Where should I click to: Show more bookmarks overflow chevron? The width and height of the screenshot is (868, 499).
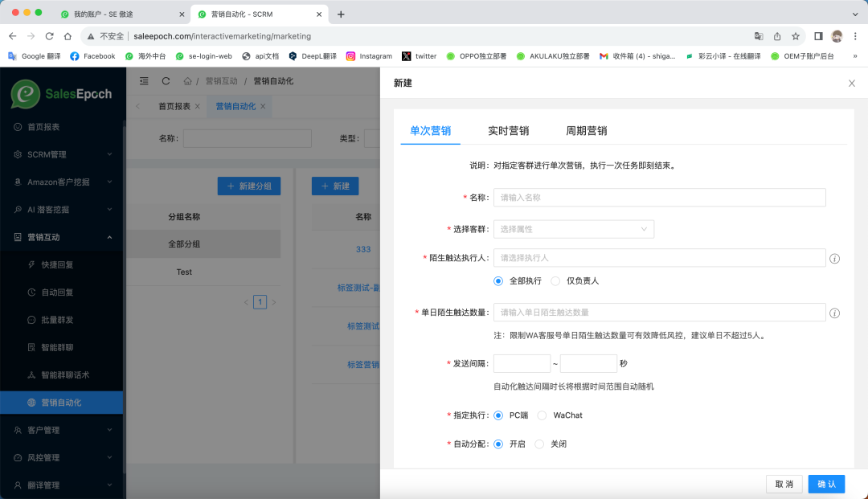(854, 56)
